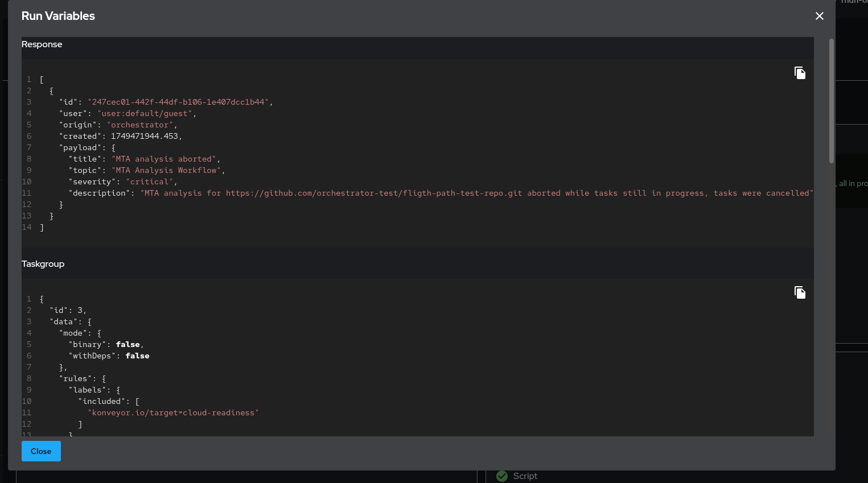Copy the Taskgroup JSON to clipboard
The image size is (868, 483).
(800, 292)
